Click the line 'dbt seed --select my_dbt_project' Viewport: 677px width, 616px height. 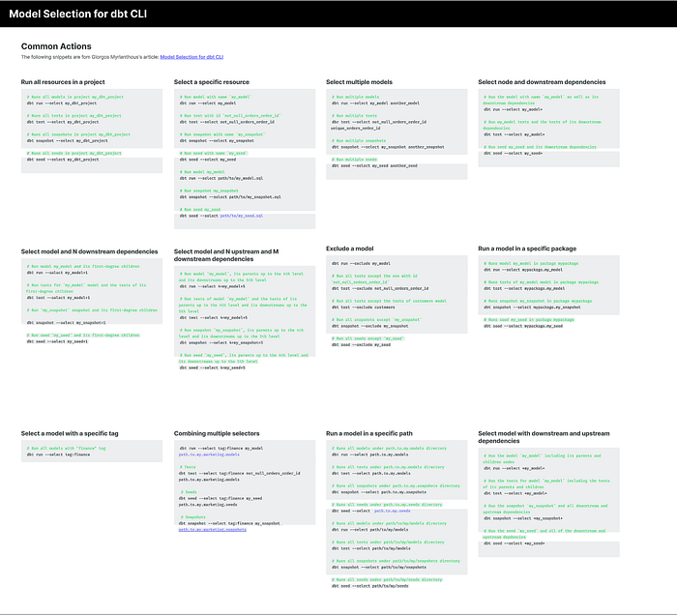click(63, 160)
